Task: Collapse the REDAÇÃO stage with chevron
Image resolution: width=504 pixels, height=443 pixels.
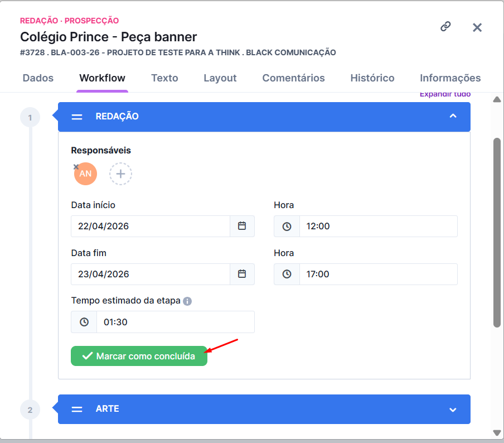Action: click(453, 116)
